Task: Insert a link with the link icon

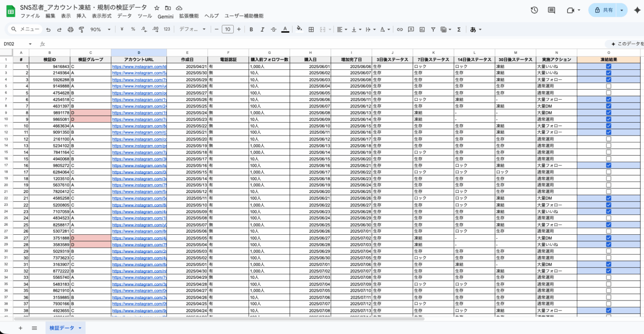Action: point(400,29)
